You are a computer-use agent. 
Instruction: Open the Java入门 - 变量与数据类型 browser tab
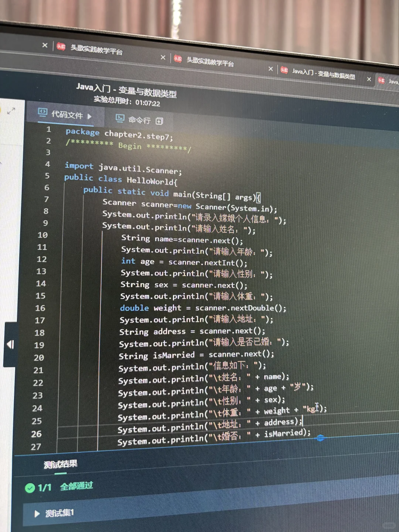(x=323, y=73)
